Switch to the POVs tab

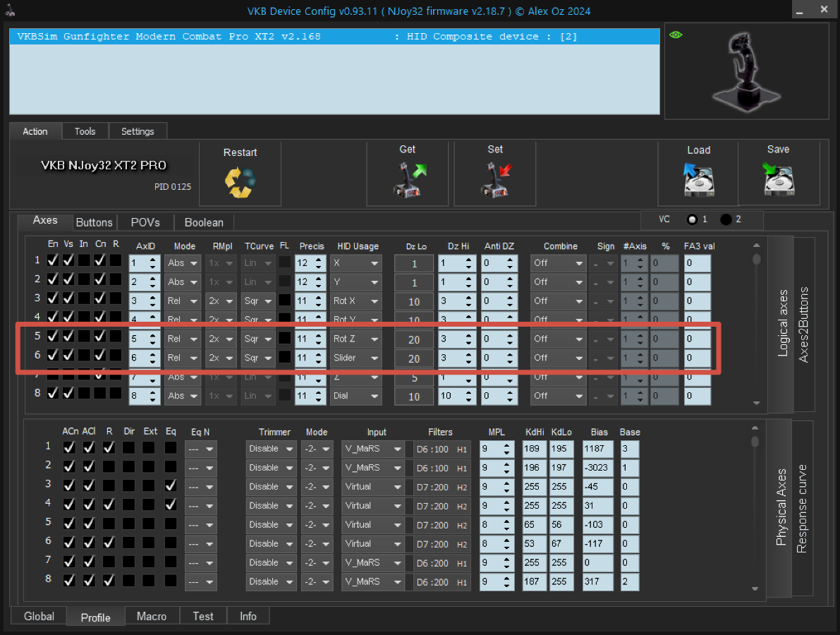coord(145,222)
